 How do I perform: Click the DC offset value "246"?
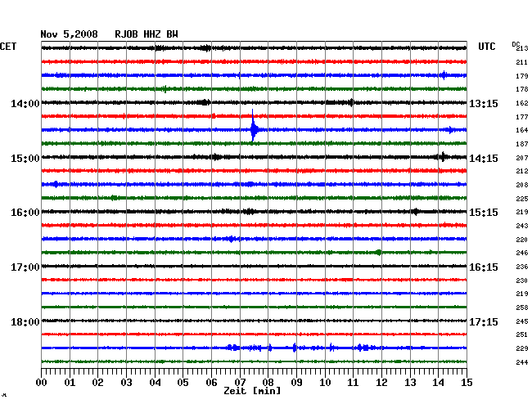point(522,253)
